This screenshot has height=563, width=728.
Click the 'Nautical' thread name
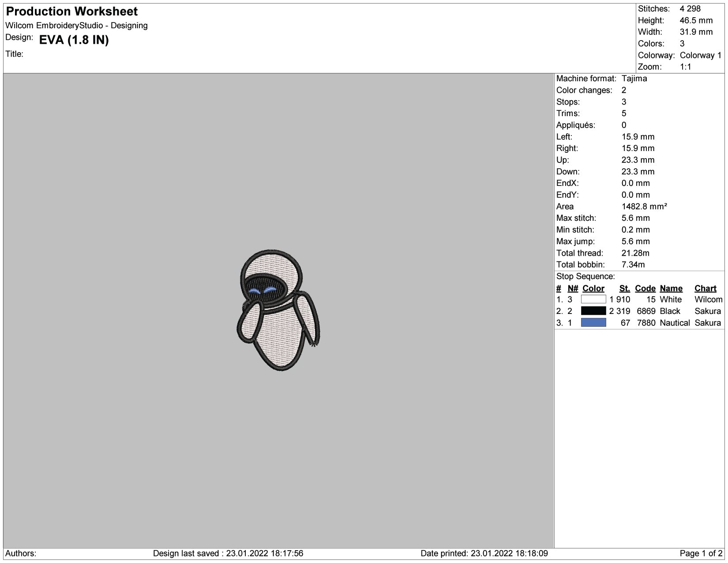tap(675, 323)
